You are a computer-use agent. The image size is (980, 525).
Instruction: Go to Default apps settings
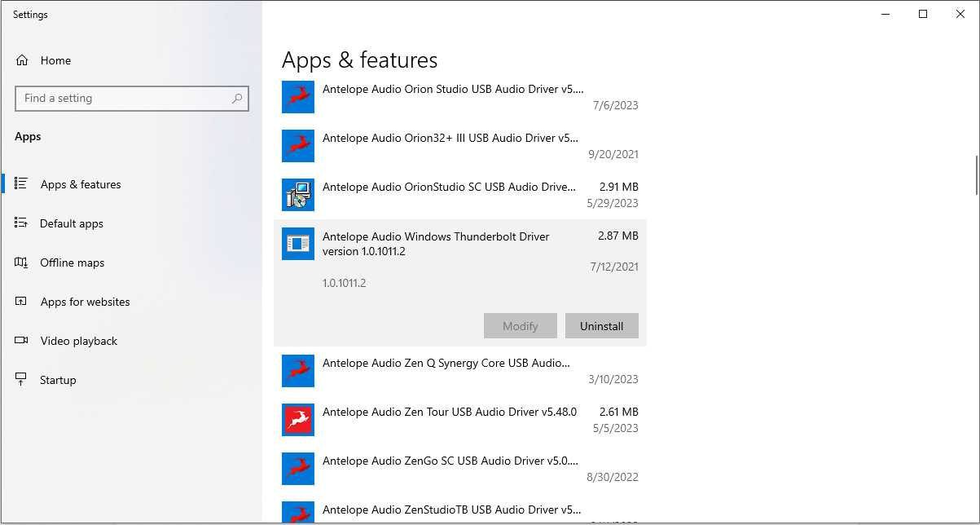tap(131, 223)
